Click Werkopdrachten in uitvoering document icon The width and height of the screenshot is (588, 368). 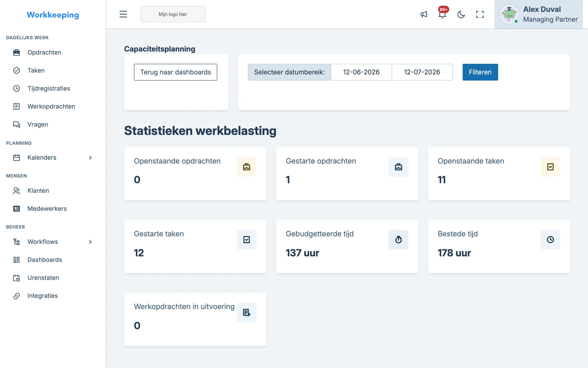[246, 312]
